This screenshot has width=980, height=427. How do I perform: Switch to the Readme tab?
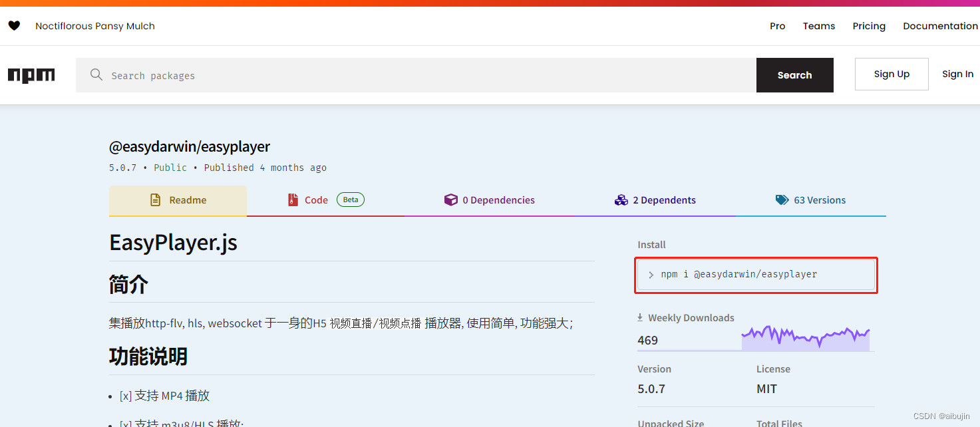[x=178, y=200]
